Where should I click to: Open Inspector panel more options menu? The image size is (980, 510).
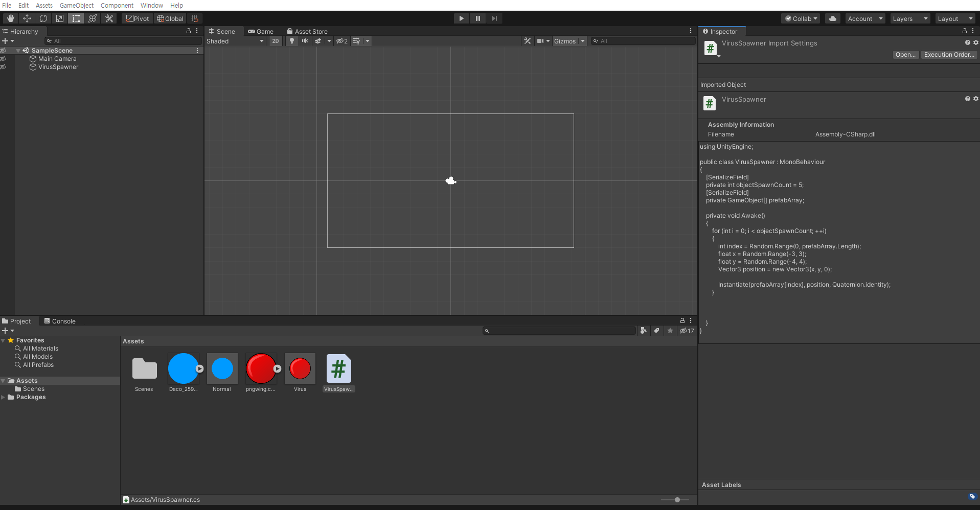973,31
